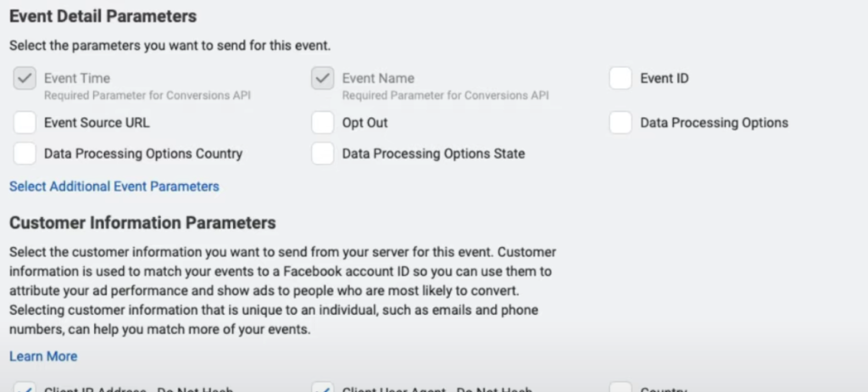Toggle the Event Time checkbox

pyautogui.click(x=25, y=79)
